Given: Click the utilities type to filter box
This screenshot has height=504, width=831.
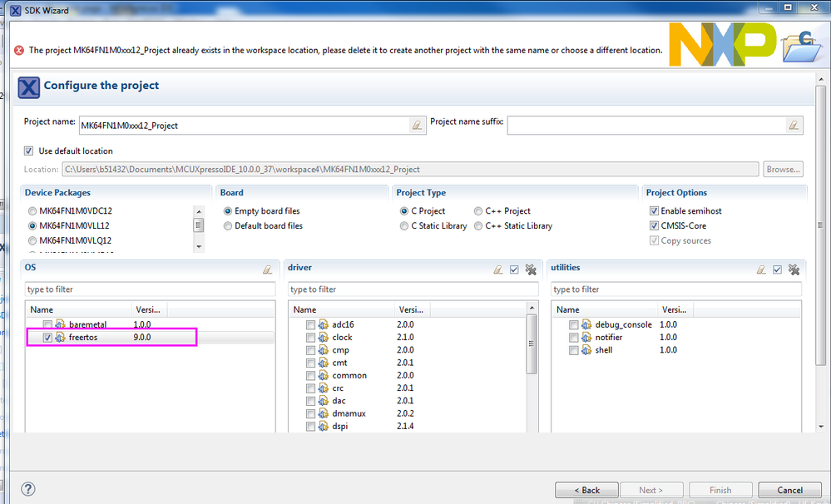Looking at the screenshot, I should click(x=676, y=289).
